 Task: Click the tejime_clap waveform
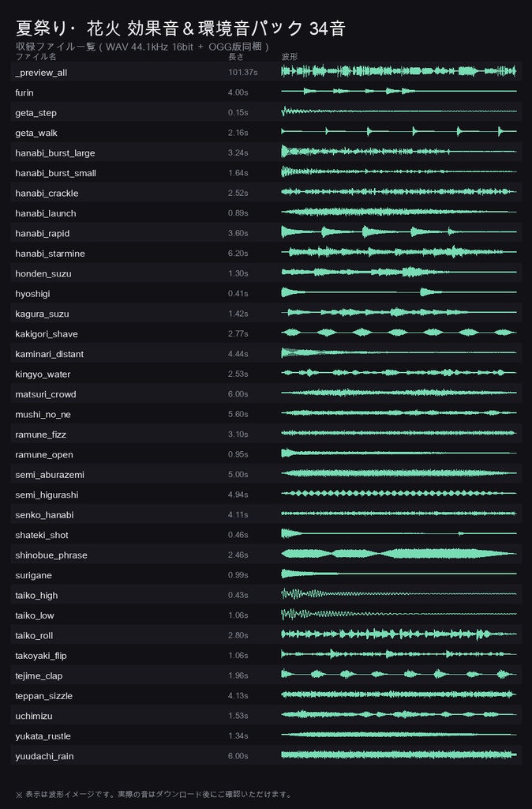tap(399, 675)
